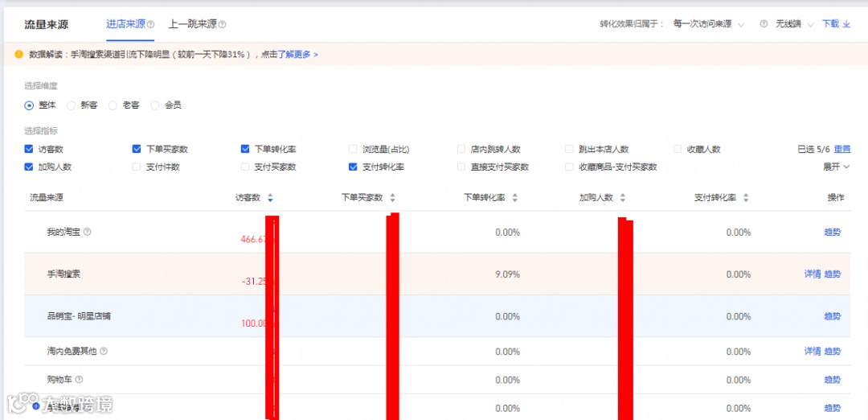Select the 老客 dimension radio button

coord(113,105)
